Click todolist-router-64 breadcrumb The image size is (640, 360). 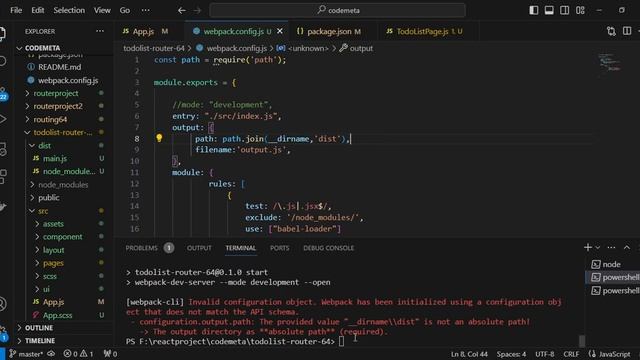154,48
